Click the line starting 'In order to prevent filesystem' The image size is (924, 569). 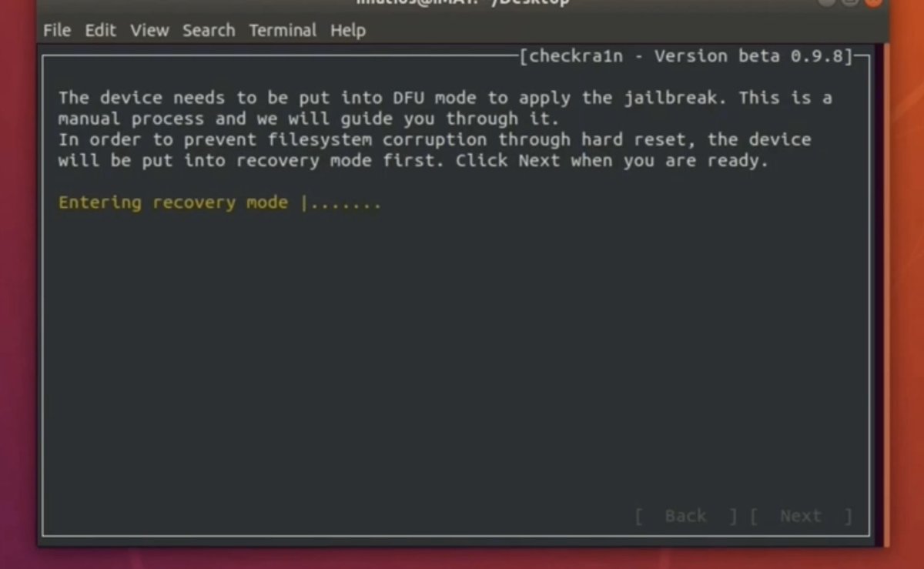pyautogui.click(x=435, y=140)
